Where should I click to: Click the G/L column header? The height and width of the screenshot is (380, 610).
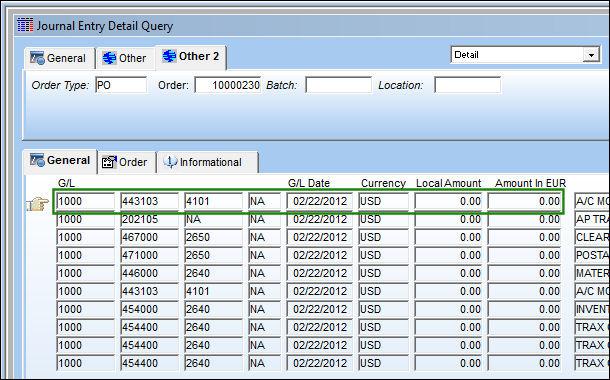tap(66, 183)
